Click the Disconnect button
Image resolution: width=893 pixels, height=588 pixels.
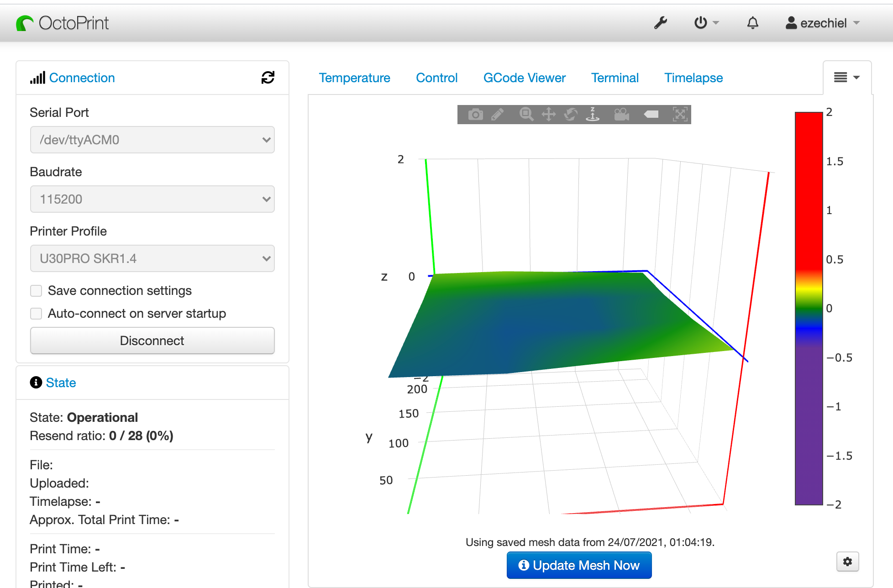coord(152,341)
